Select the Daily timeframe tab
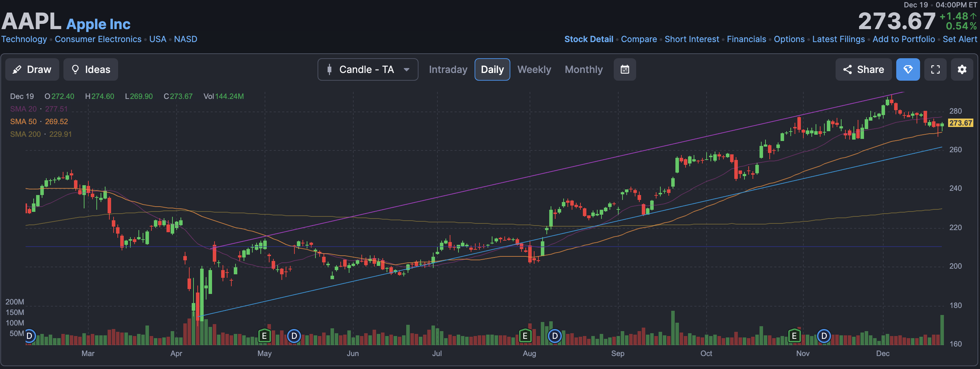This screenshot has height=369, width=980. (492, 69)
